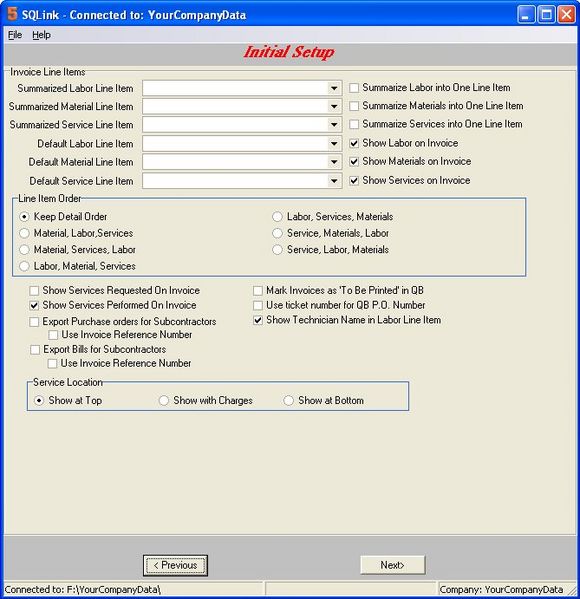580x599 pixels.
Task: Uncheck Show Materials on Invoice
Action: [354, 162]
